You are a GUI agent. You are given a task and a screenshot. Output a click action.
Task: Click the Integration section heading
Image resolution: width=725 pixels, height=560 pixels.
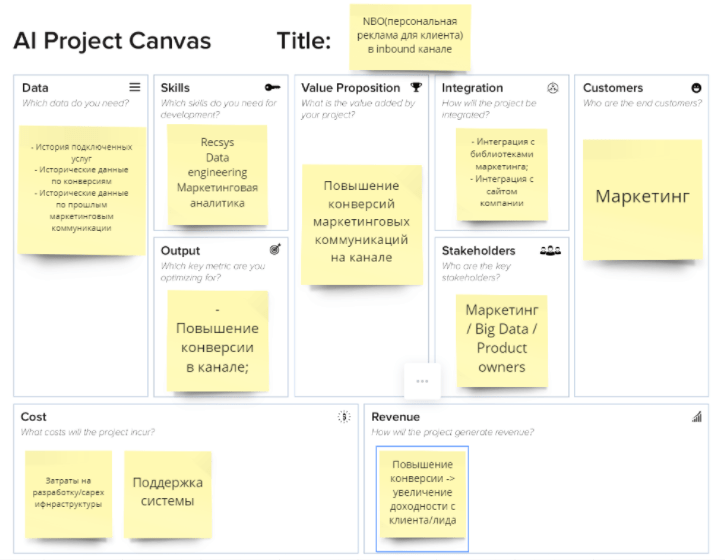(472, 88)
